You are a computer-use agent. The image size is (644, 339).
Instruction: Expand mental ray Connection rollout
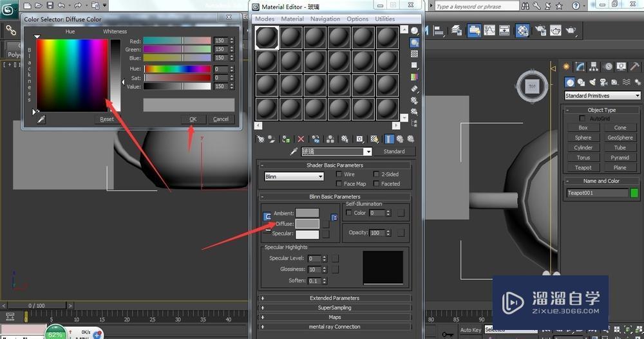(334, 327)
